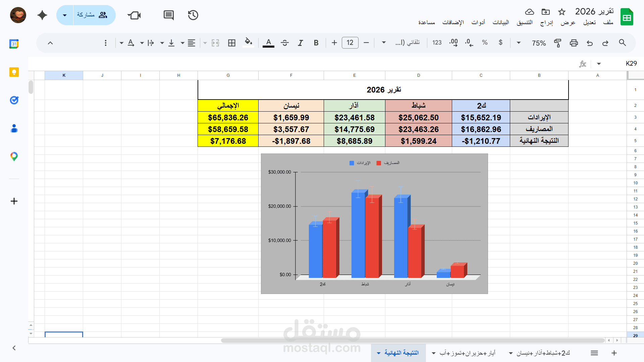Viewport: 644px width, 362px height.
Task: Click the font size field 12
Action: pos(350,43)
